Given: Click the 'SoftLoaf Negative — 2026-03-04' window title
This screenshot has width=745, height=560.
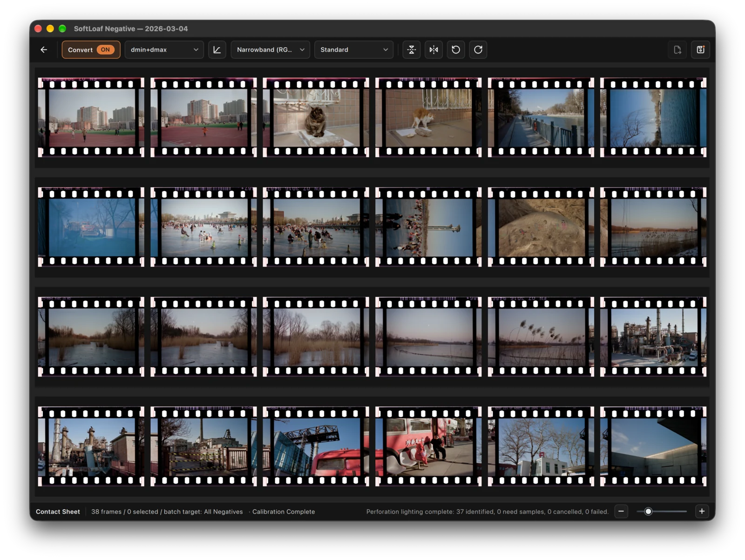Looking at the screenshot, I should click(x=131, y=28).
